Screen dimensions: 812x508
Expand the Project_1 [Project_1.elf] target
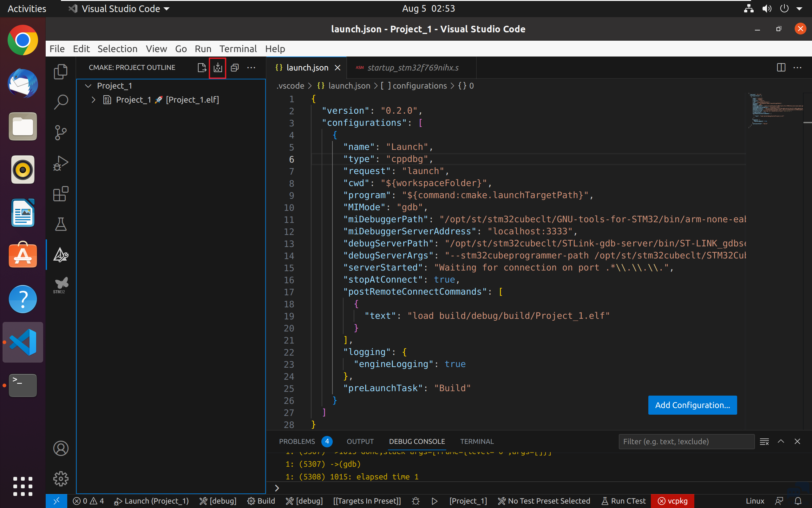(x=94, y=100)
